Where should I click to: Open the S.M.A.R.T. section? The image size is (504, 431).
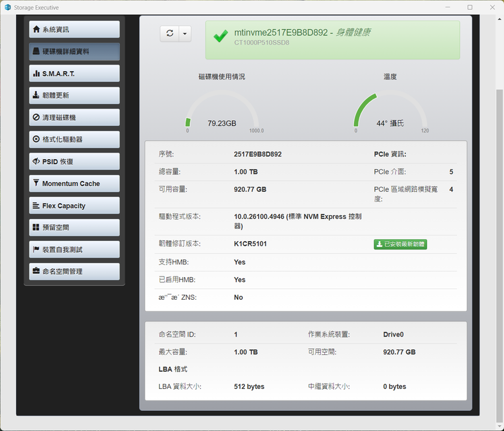[74, 74]
